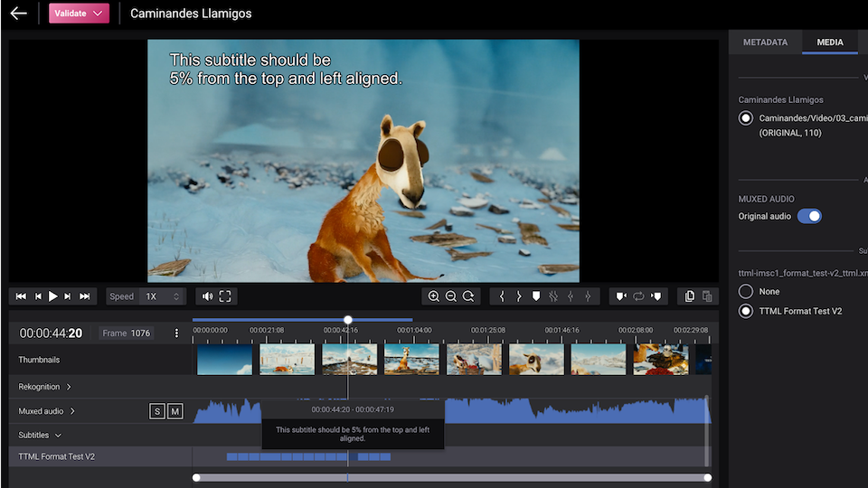
Task: Click the fourth thumbnail with standing llama
Action: 411,360
